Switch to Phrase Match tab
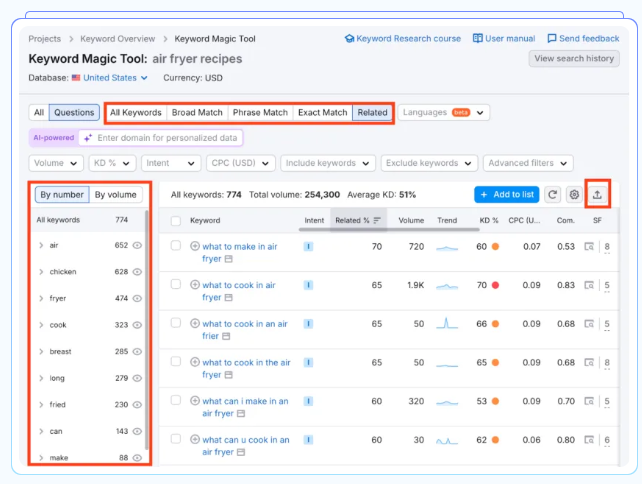The height and width of the screenshot is (484, 642). [260, 112]
